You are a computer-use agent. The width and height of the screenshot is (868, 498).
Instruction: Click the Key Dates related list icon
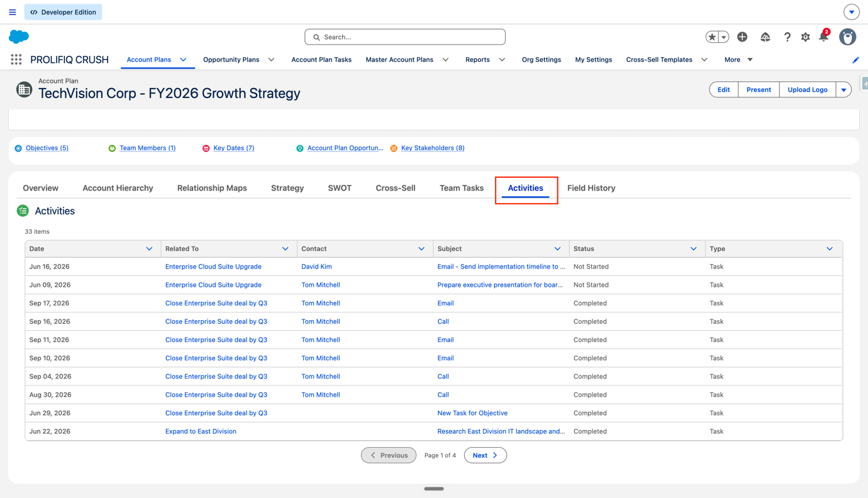click(x=206, y=148)
